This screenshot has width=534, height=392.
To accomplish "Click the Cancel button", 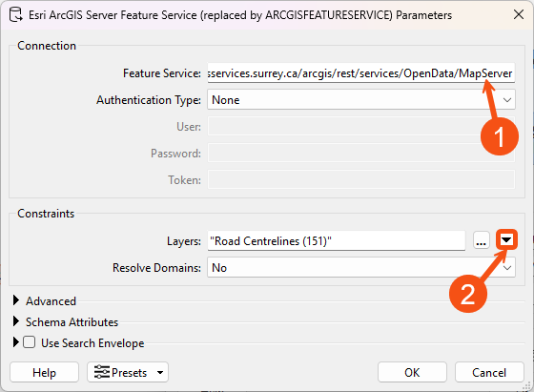I will (489, 372).
